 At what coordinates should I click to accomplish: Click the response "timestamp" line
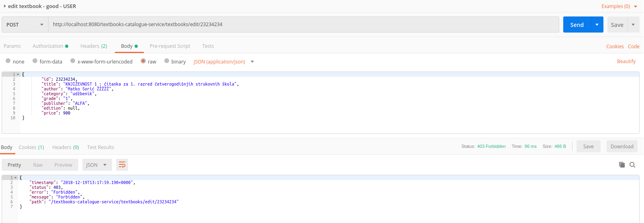click(82, 182)
